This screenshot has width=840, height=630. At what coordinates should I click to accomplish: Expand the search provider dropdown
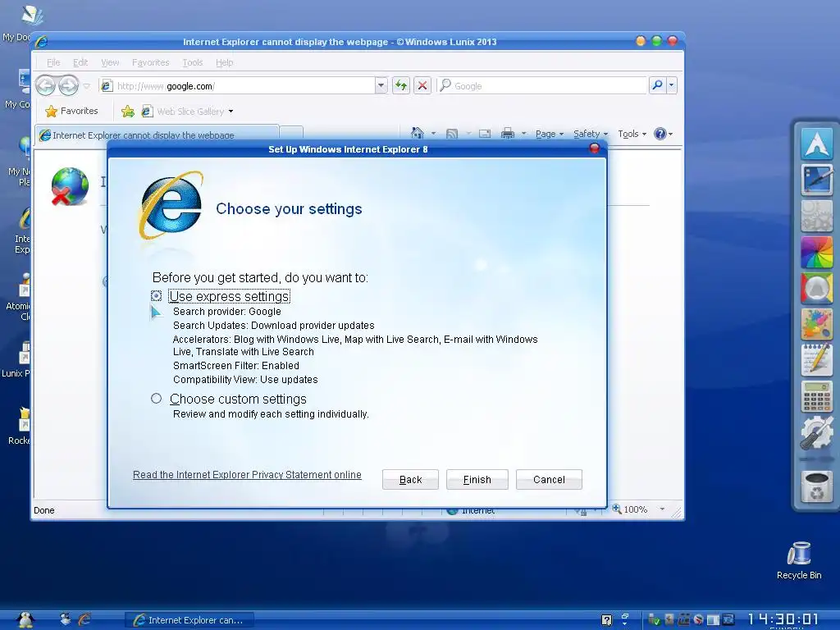click(x=671, y=85)
